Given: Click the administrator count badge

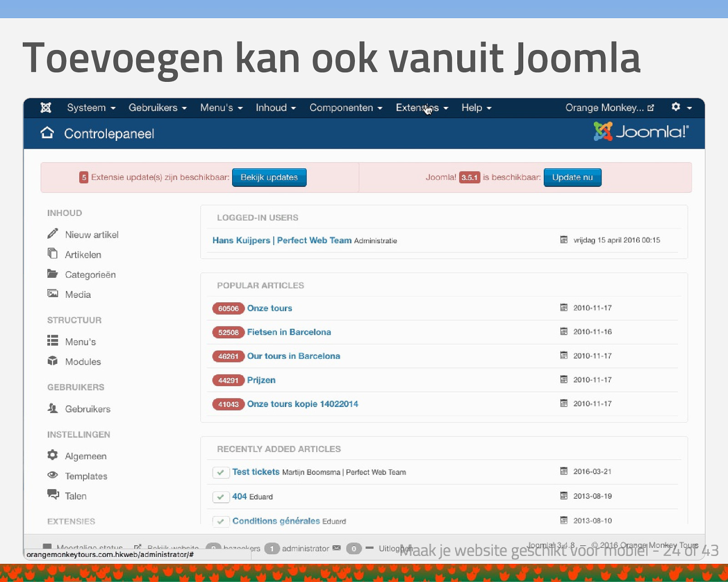Looking at the screenshot, I should click(272, 549).
